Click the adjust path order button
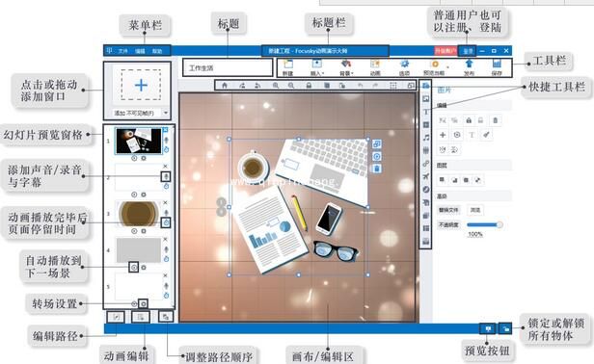594x364 pixels. tap(166, 317)
